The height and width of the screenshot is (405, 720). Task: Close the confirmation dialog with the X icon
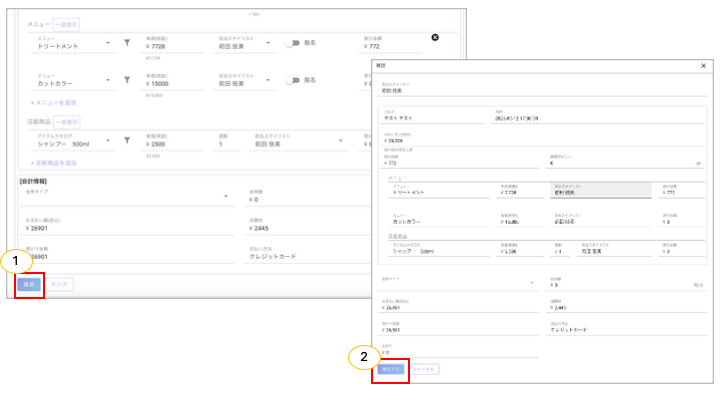click(x=703, y=66)
